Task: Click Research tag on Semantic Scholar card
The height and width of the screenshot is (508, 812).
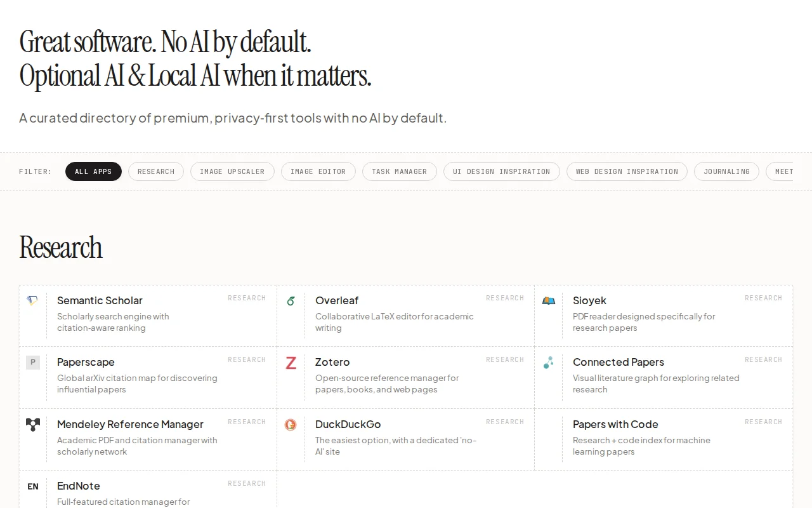Action: point(247,298)
